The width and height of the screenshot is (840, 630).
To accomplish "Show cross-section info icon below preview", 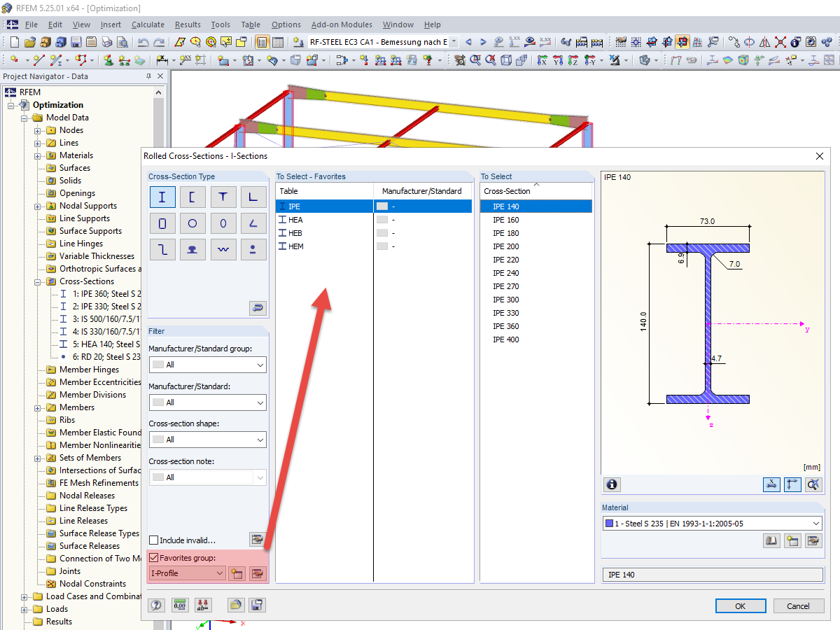I will coord(612,484).
